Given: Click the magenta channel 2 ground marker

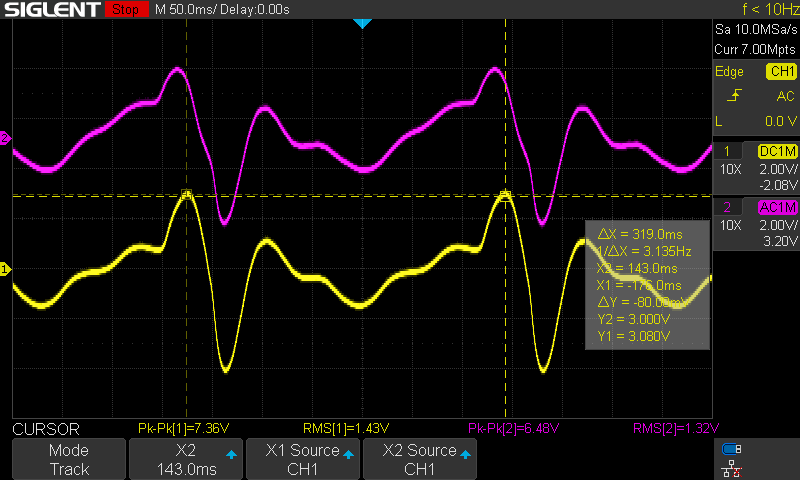Looking at the screenshot, I should pyautogui.click(x=4, y=139).
